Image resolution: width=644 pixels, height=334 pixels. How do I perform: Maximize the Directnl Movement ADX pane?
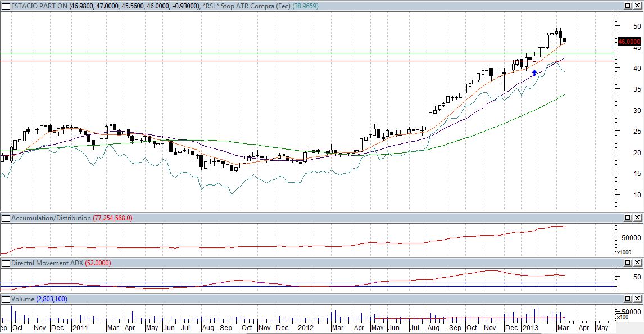(629, 263)
